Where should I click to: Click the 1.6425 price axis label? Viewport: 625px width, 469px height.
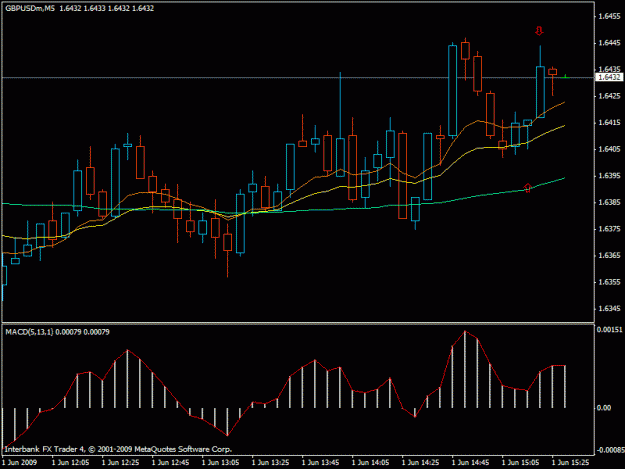609,96
